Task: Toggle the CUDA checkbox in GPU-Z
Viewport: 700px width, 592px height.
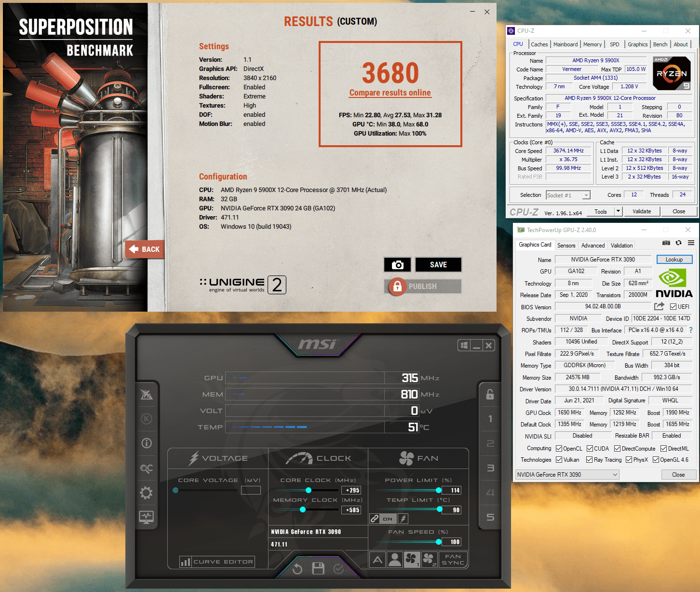Action: coord(590,448)
